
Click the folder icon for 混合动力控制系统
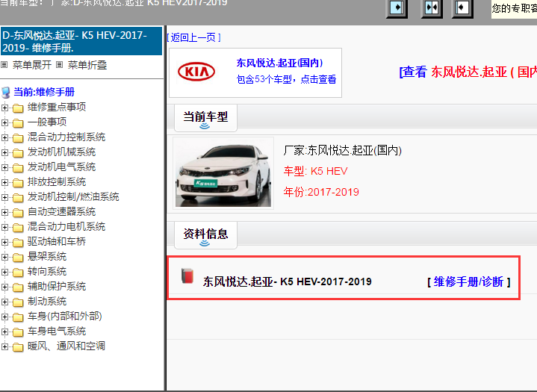pos(18,138)
